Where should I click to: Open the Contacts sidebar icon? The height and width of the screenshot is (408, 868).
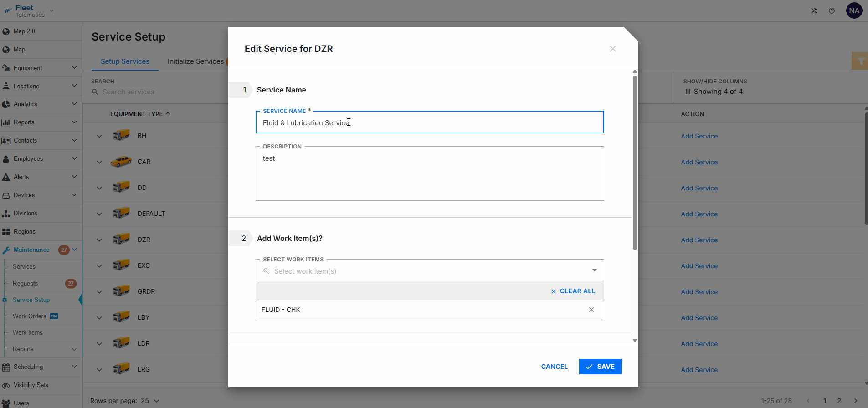[6, 141]
